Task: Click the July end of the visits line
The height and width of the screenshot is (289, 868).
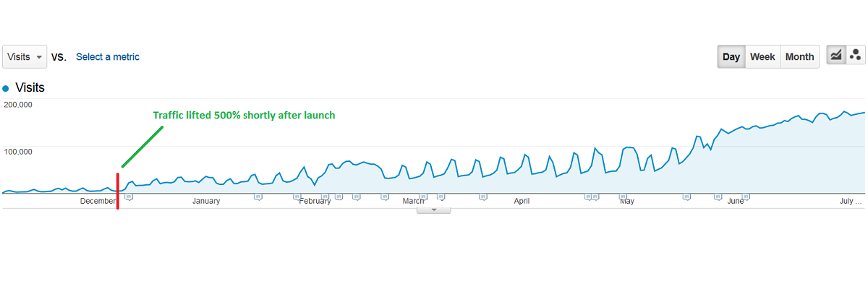Action: pos(864,113)
